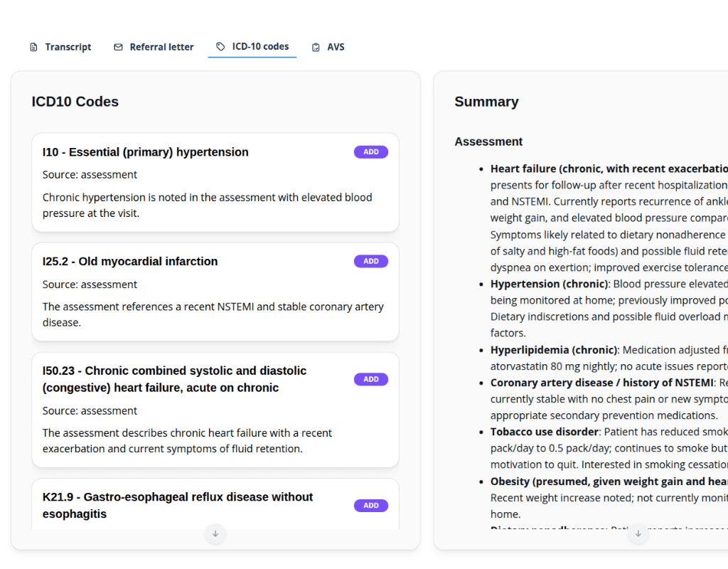Select the ICD-10 codes tab
The width and height of the screenshot is (728, 569).
252,46
